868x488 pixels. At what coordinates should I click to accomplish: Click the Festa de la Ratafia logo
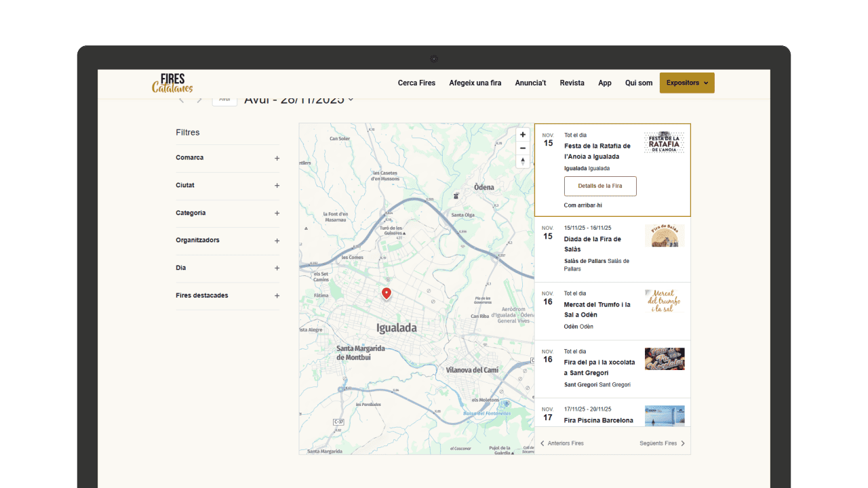664,142
